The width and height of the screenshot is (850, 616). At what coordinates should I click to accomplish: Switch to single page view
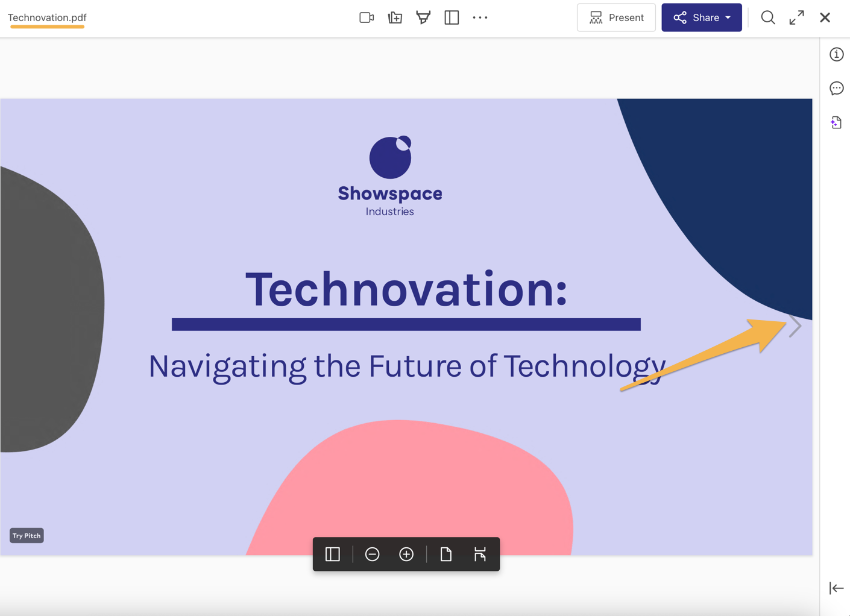click(446, 554)
